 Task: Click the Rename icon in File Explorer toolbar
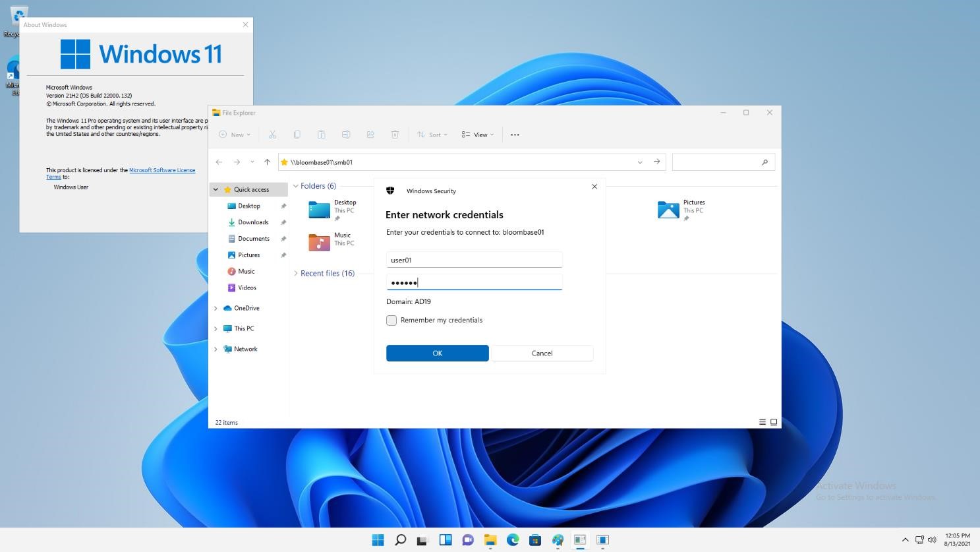(346, 135)
